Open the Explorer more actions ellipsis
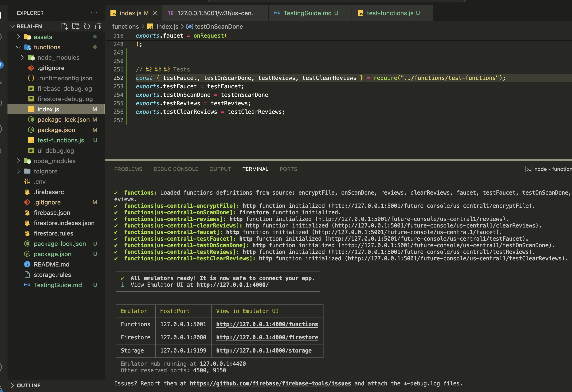Image resolution: width=572 pixels, height=392 pixels. pyautogui.click(x=94, y=13)
